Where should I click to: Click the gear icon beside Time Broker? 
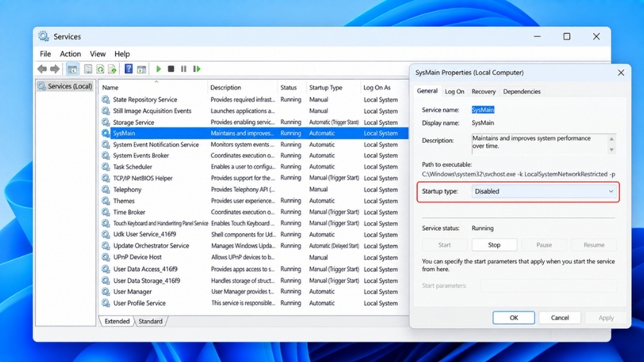pos(106,212)
